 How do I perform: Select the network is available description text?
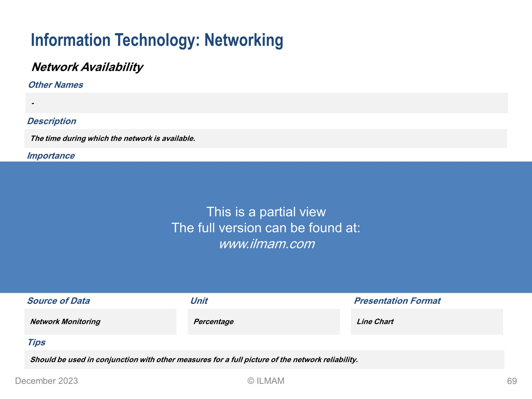tap(113, 139)
